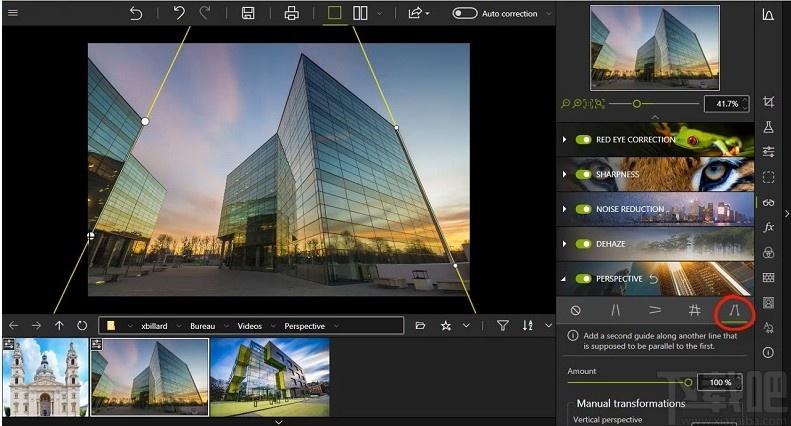Open the glasses corrections tab

(x=768, y=202)
